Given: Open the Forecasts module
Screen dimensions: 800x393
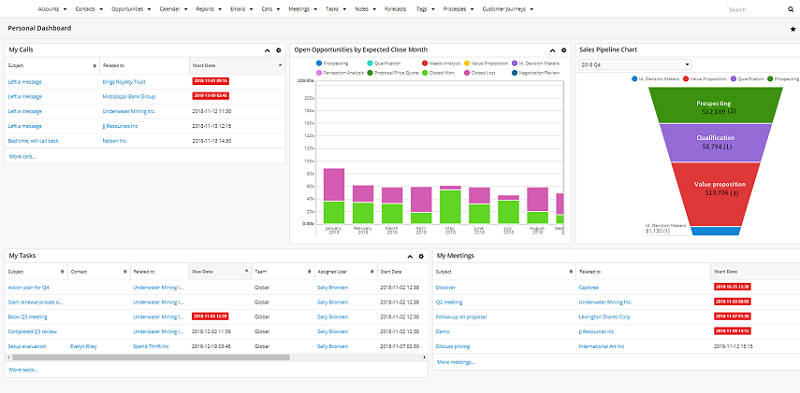Looking at the screenshot, I should 395,9.
